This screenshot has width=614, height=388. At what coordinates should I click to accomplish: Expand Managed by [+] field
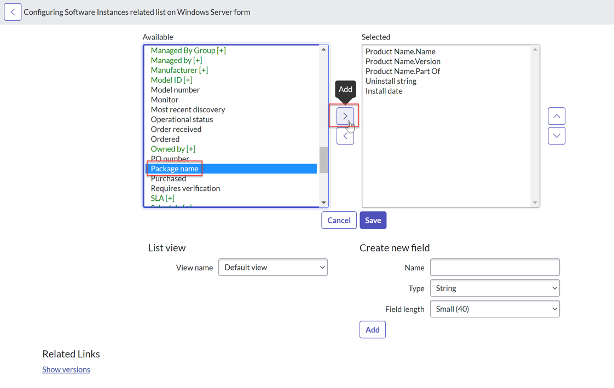177,60
